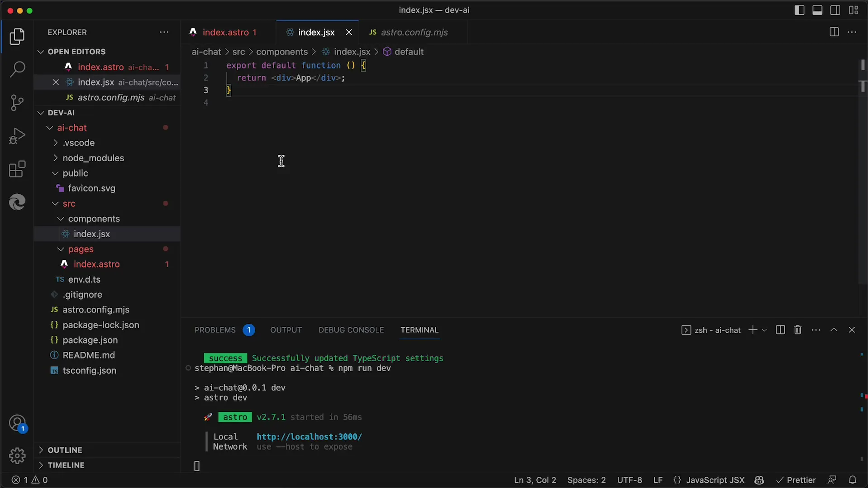868x488 pixels.
Task: Collapse the Open Editors section
Action: [76, 52]
